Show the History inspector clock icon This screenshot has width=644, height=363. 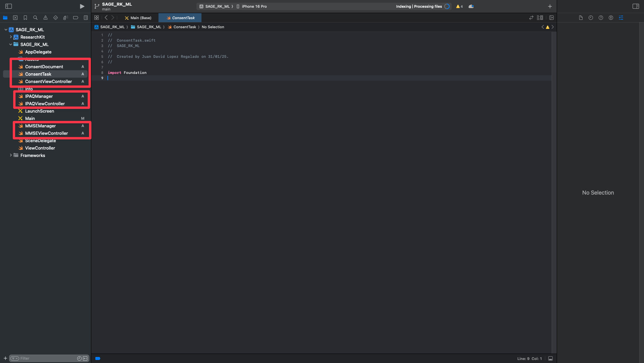(591, 18)
